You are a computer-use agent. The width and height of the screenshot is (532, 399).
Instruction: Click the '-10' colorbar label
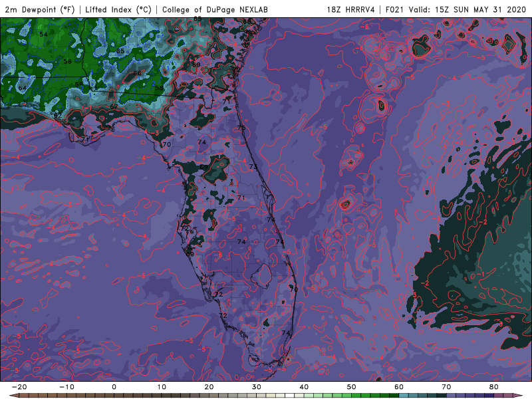pos(66,387)
